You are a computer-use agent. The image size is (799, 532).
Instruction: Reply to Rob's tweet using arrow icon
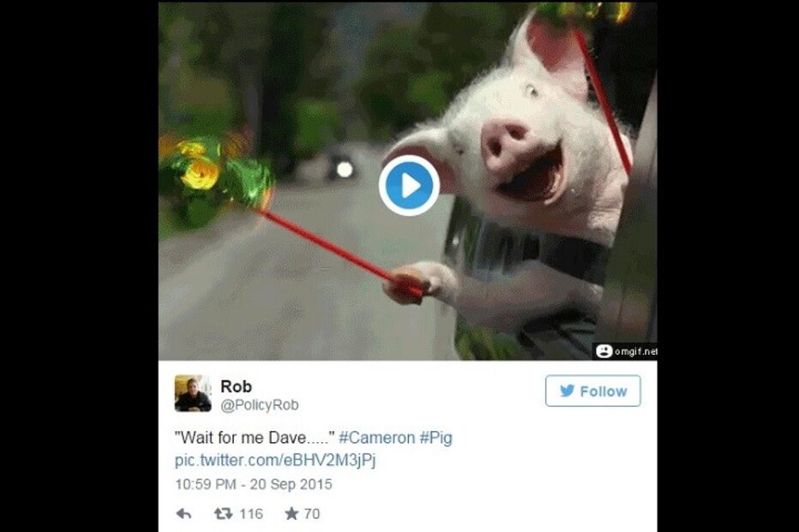pyautogui.click(x=183, y=514)
